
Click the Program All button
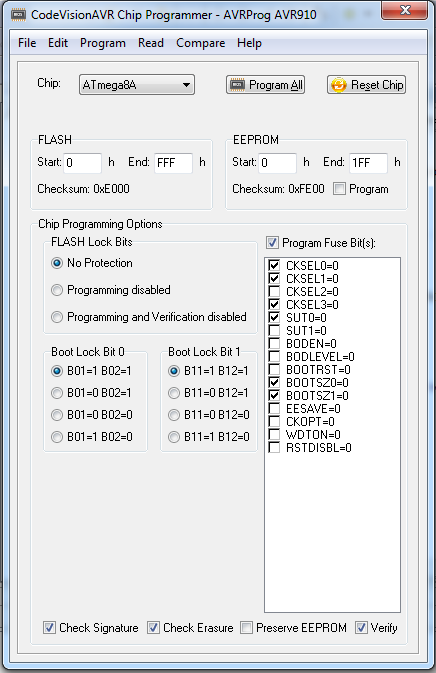coord(265,85)
